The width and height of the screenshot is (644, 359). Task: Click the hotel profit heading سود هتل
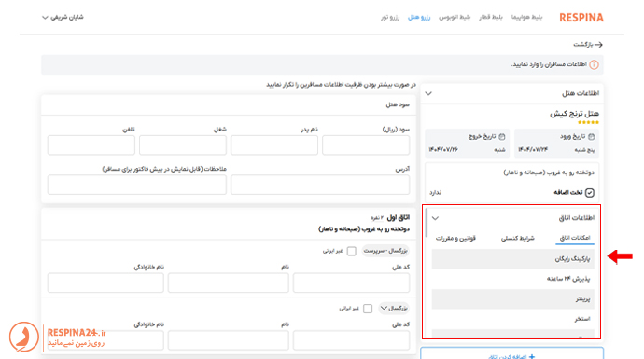(398, 104)
